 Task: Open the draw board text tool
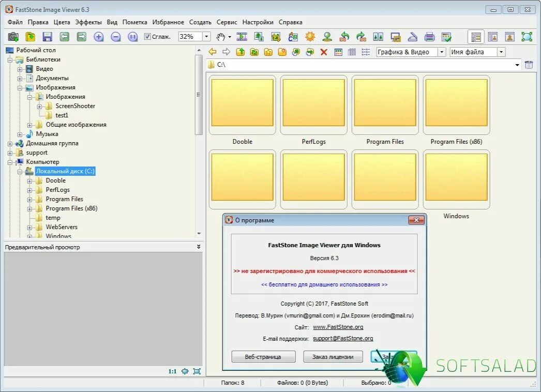[x=293, y=37]
